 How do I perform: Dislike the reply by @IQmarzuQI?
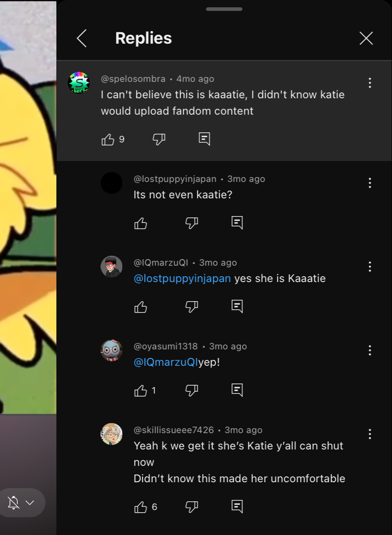[x=191, y=307]
